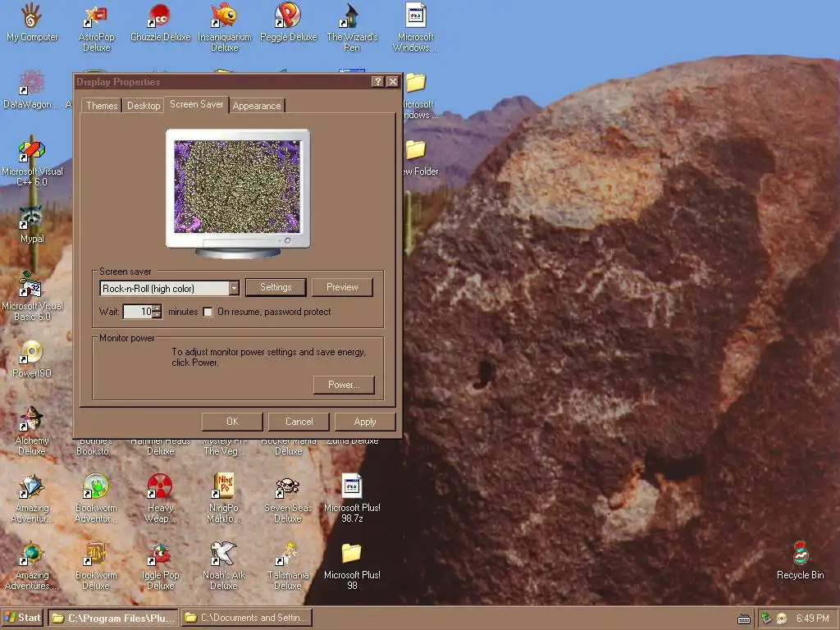Cancel the Display Properties dialog
840x630 pixels.
299,422
